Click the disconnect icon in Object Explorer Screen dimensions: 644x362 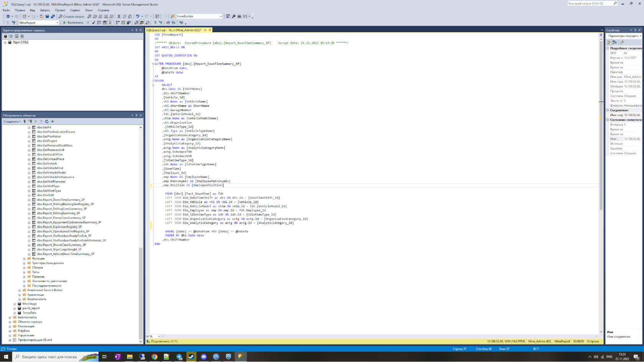(x=30, y=121)
